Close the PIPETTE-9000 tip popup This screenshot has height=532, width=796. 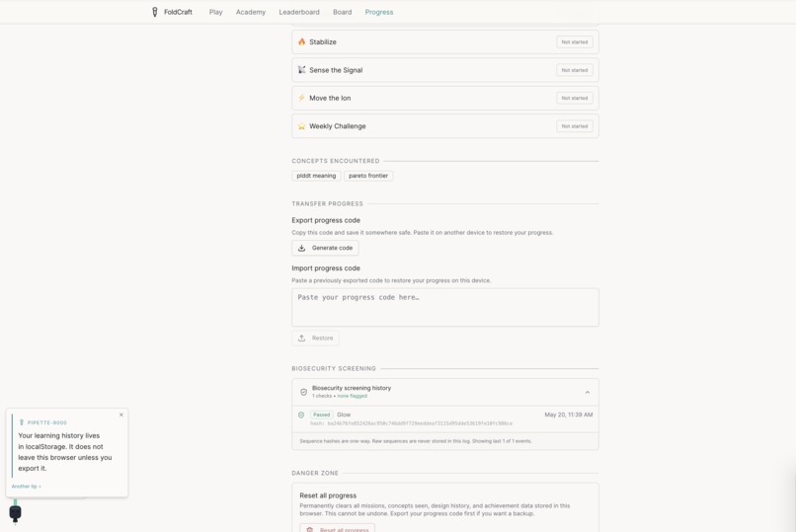coord(121,415)
